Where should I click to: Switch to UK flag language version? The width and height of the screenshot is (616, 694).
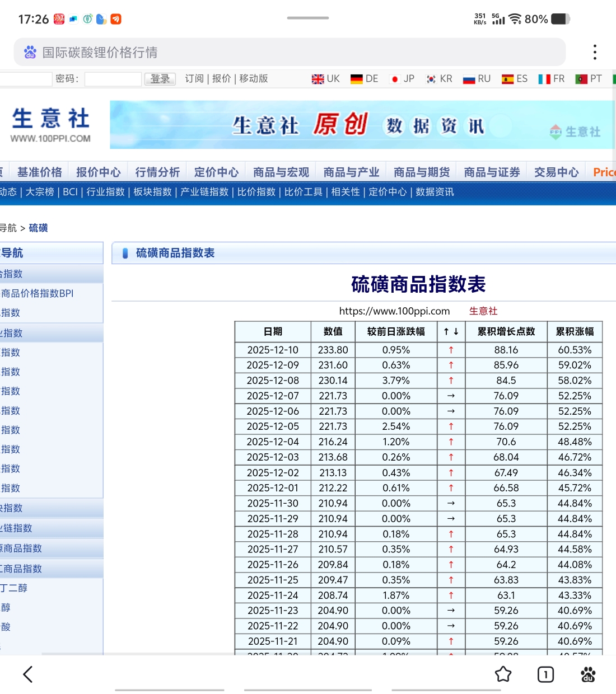tap(325, 79)
